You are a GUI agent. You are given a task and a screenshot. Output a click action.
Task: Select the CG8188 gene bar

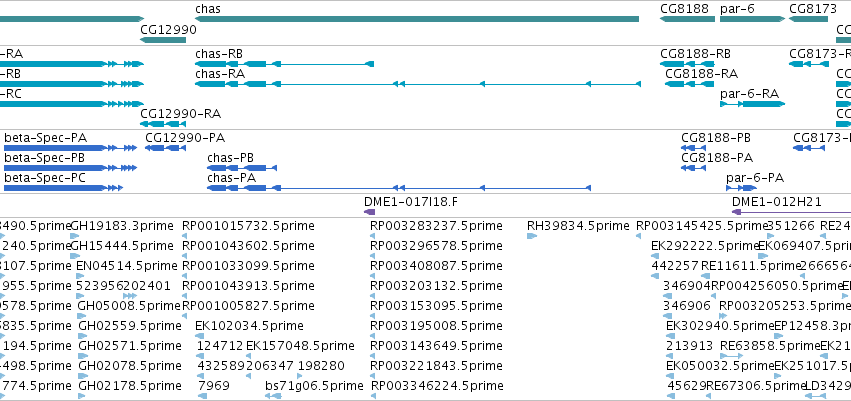[687, 19]
